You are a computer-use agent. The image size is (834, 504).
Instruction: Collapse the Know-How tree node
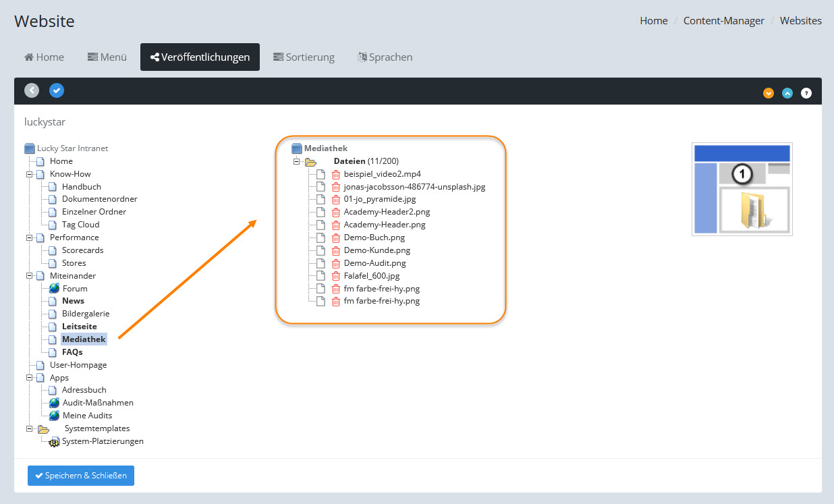[x=29, y=174]
